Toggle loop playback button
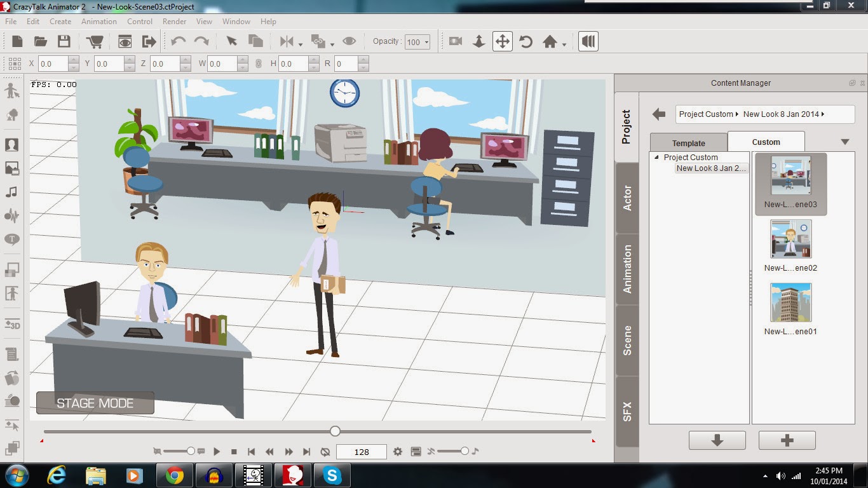This screenshot has width=868, height=488. pos(325,452)
